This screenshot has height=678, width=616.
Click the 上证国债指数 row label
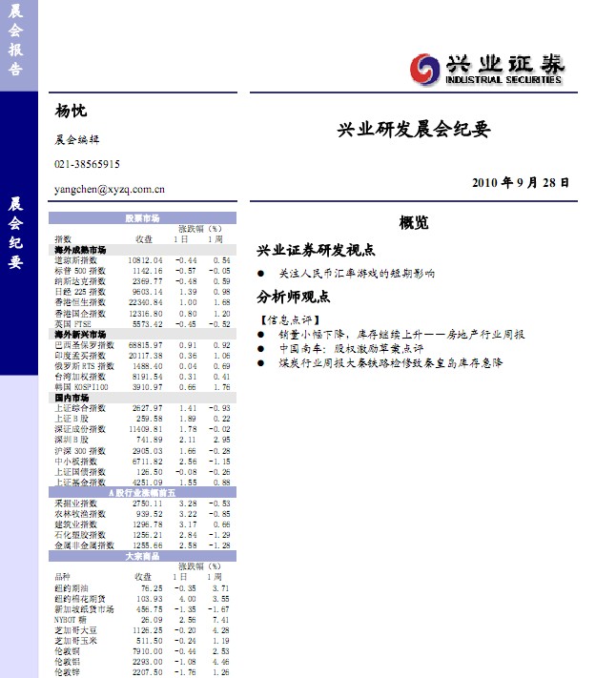tap(80, 472)
